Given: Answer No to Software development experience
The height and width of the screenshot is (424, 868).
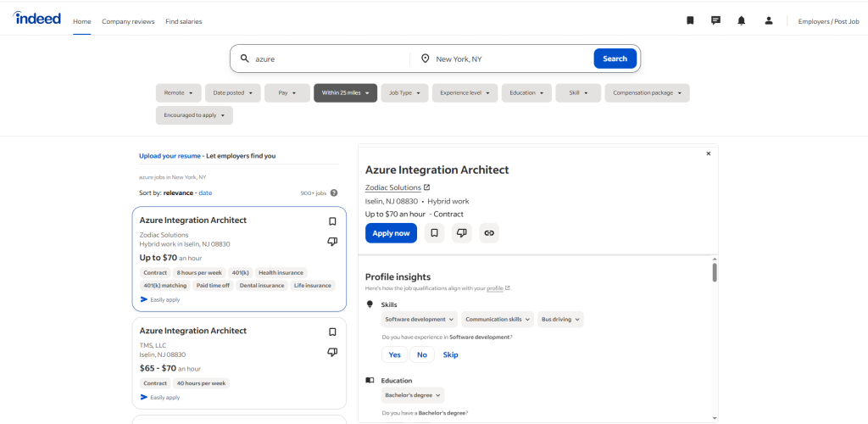Looking at the screenshot, I should coord(422,354).
